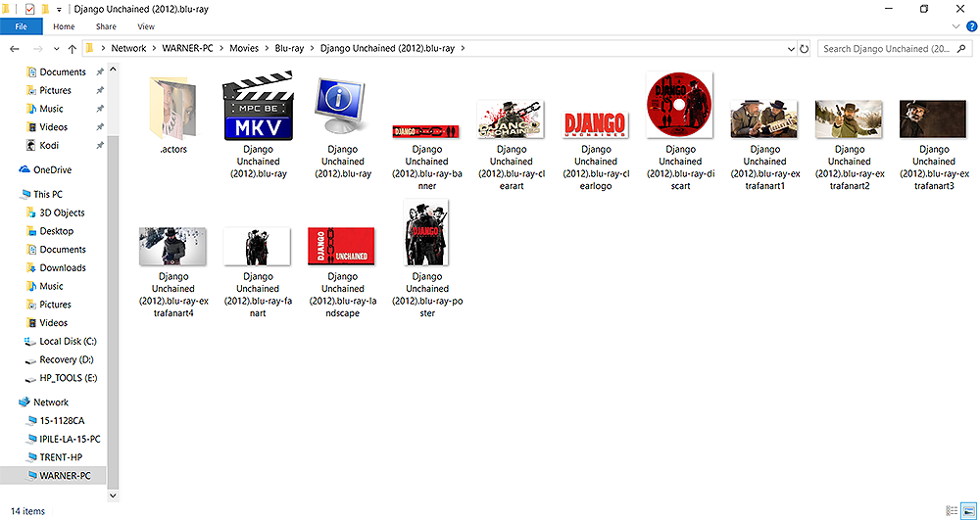Open pinned Music in Quick access
Viewport: 980px width, 520px height.
click(x=51, y=109)
